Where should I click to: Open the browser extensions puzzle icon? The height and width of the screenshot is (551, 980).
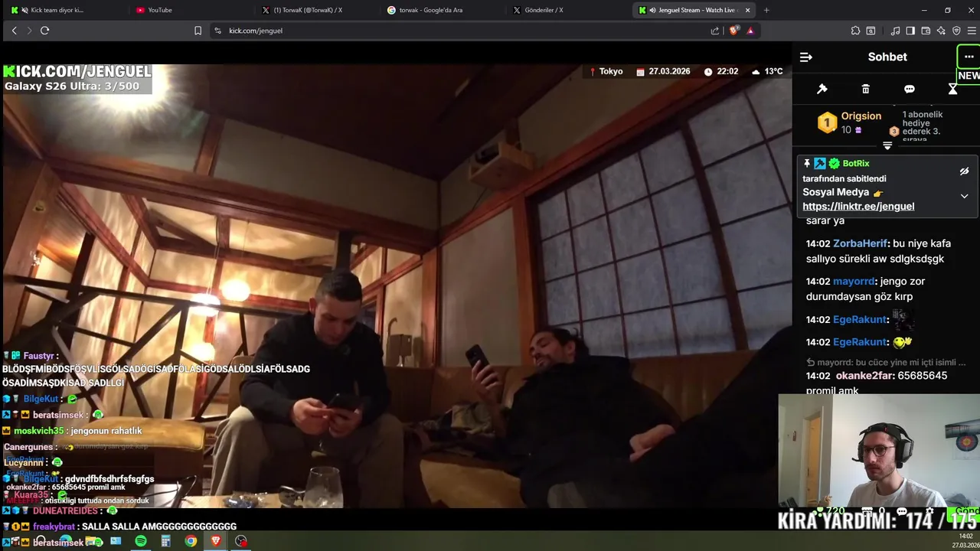point(855,31)
